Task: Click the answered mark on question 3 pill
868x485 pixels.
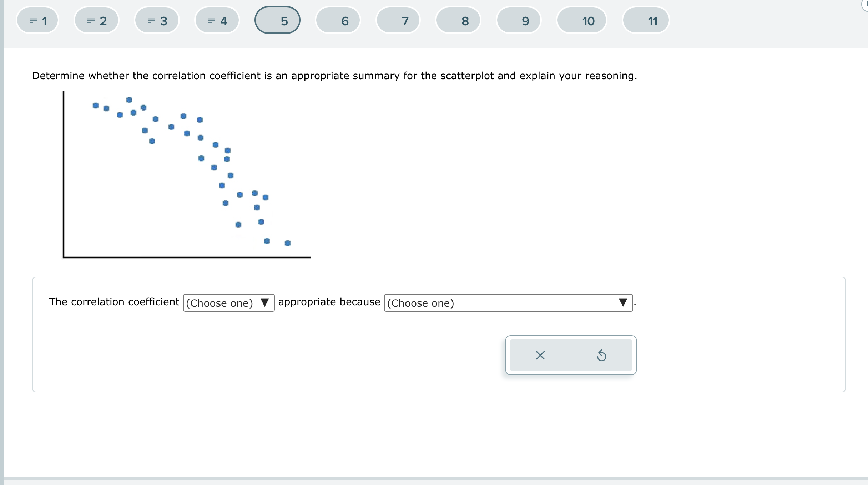Action: tap(151, 20)
